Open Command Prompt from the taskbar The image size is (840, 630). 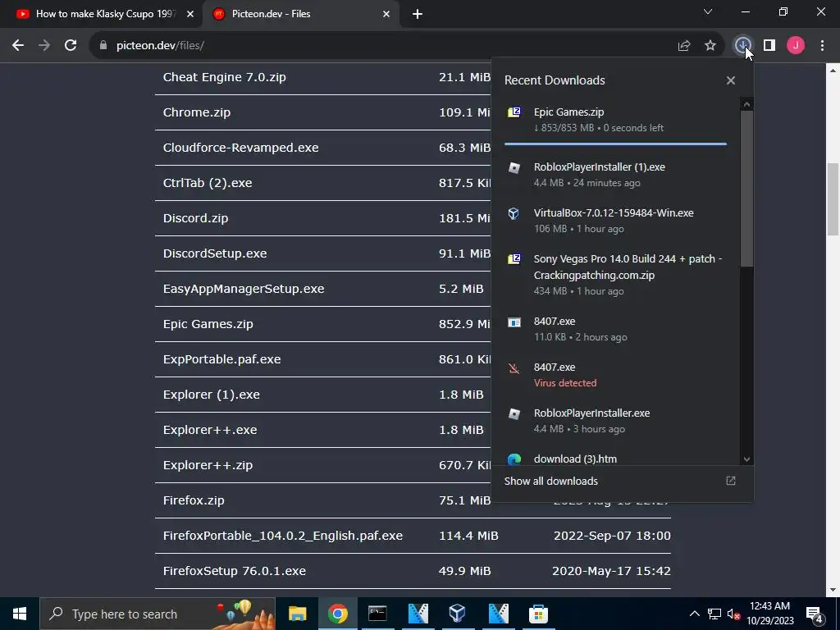[377, 614]
